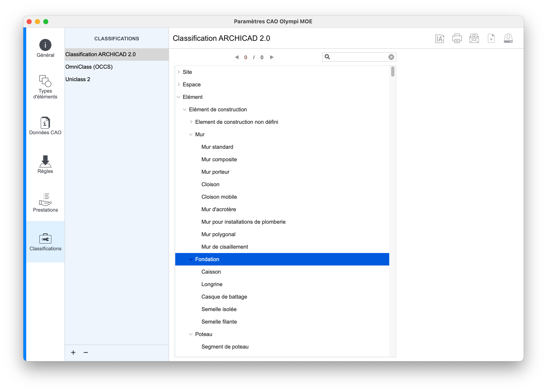This screenshot has width=547, height=392.
Task: Select the Longrine row
Action: (282, 284)
